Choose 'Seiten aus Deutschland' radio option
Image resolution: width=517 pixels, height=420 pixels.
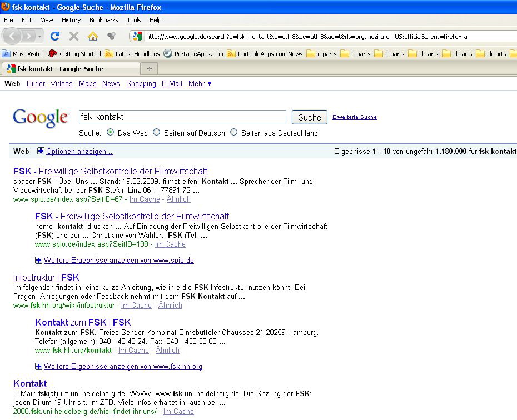pyautogui.click(x=233, y=132)
